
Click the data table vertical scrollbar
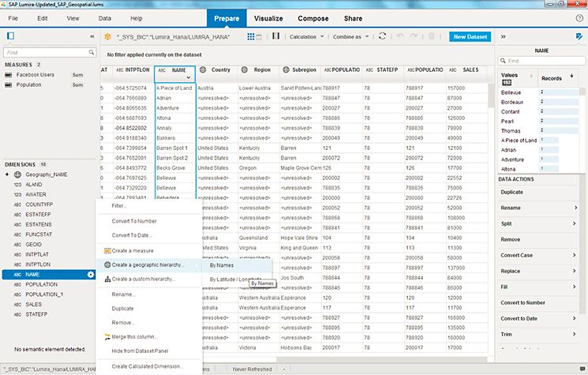point(491,96)
